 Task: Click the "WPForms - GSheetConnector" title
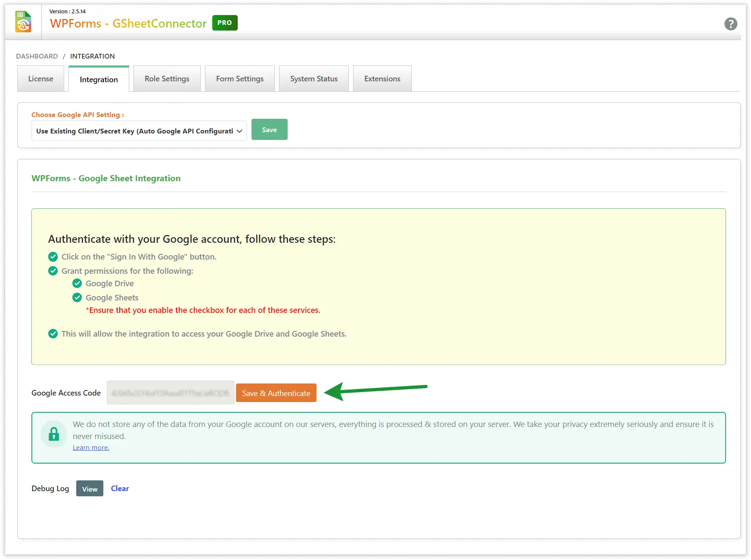pos(128,23)
